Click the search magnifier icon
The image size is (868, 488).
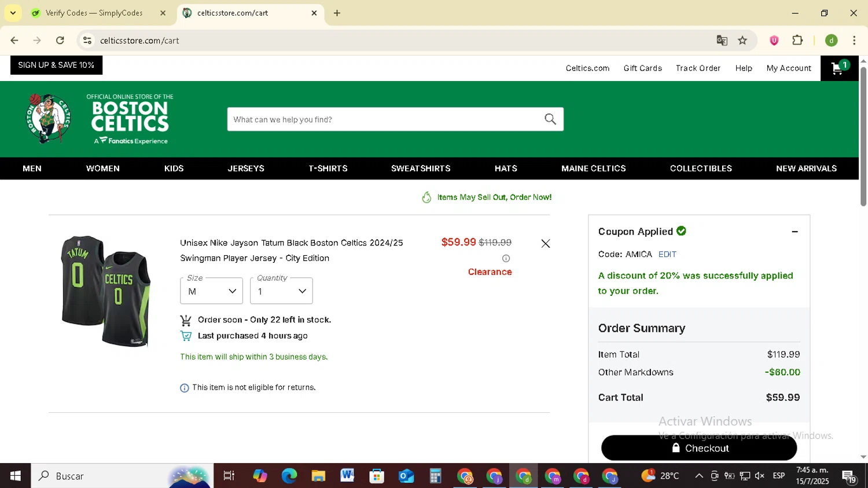[550, 119]
